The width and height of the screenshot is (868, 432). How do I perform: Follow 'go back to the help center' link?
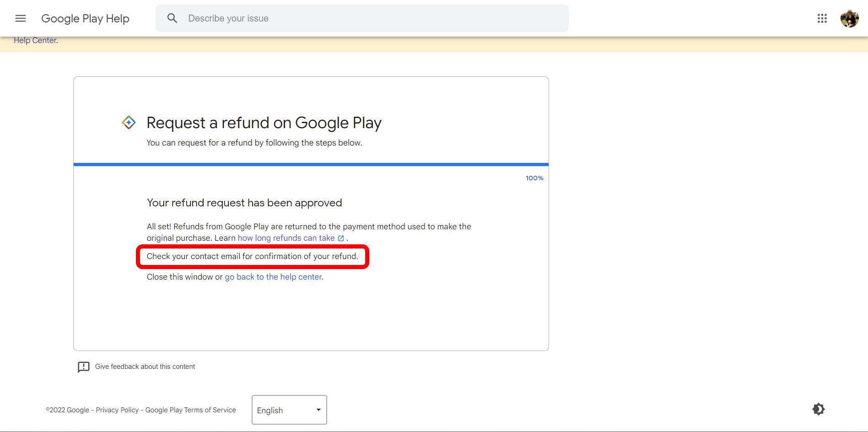pyautogui.click(x=273, y=277)
